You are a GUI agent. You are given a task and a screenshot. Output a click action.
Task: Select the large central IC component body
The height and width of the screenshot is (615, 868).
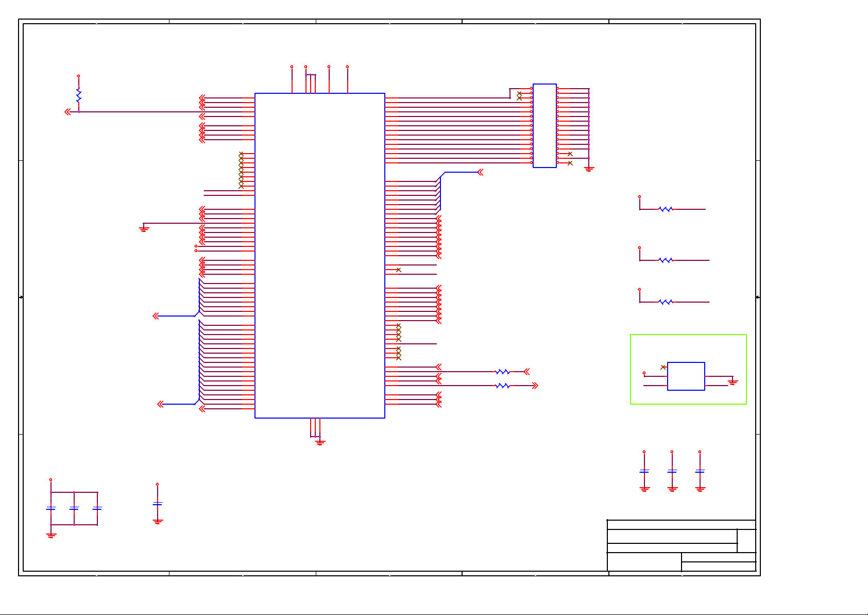320,256
